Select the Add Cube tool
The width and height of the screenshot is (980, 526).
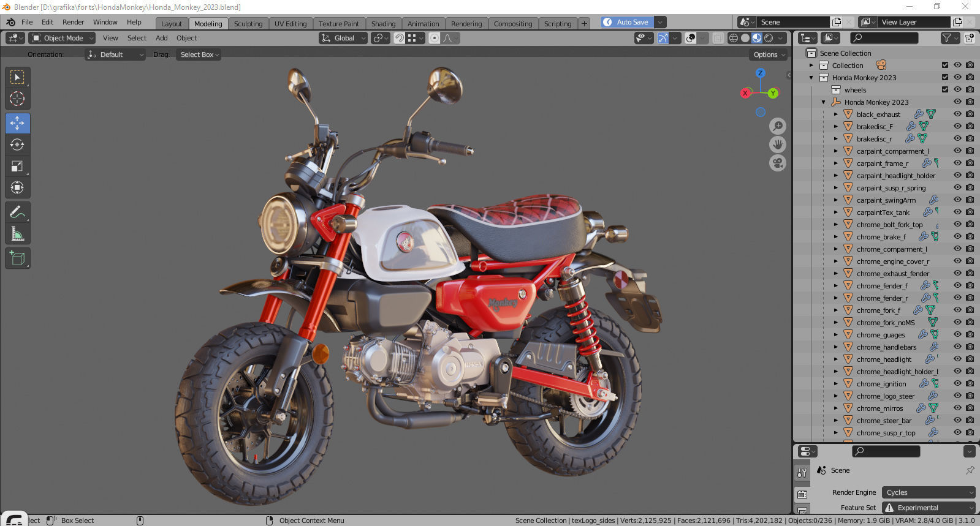[x=17, y=258]
